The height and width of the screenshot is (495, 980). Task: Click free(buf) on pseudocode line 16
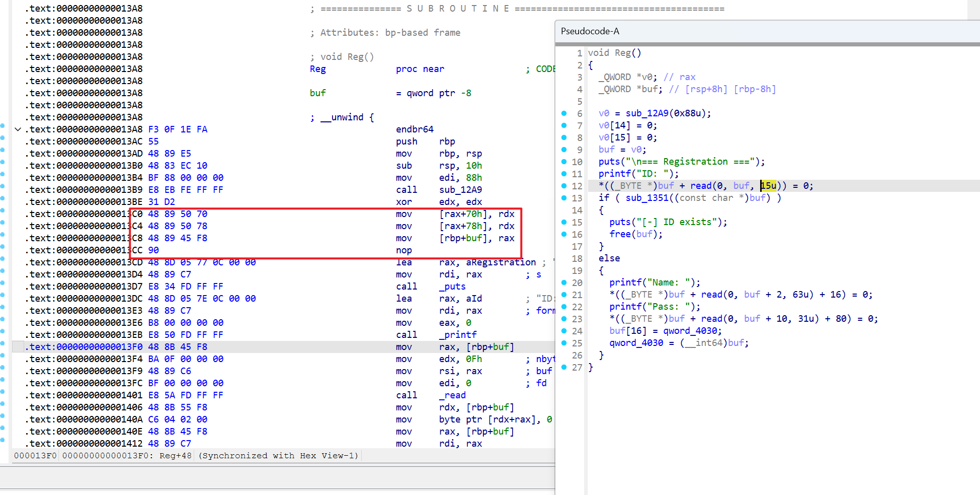click(x=636, y=234)
